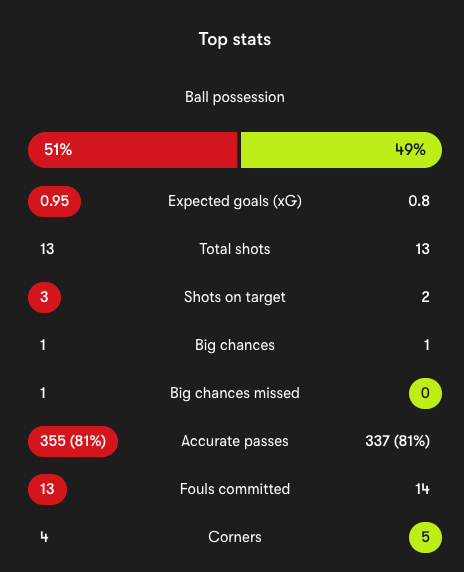Click the 337 (81%) passes value
464x572 pixels.
[398, 441]
